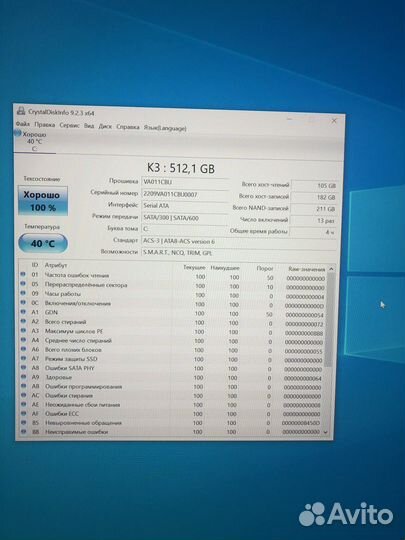
Task: Open the Сервис menu
Action: pyautogui.click(x=69, y=125)
